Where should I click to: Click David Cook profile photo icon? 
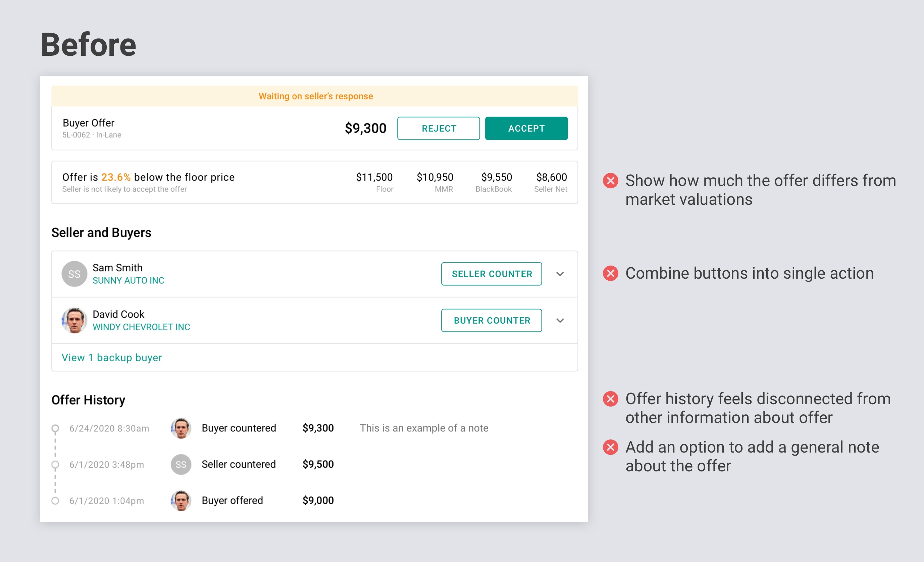point(74,320)
